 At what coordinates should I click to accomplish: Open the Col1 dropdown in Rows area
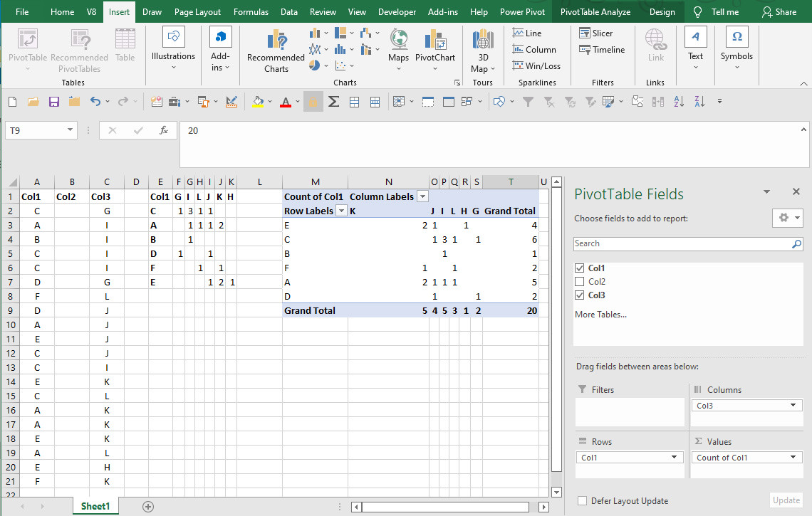tap(674, 457)
